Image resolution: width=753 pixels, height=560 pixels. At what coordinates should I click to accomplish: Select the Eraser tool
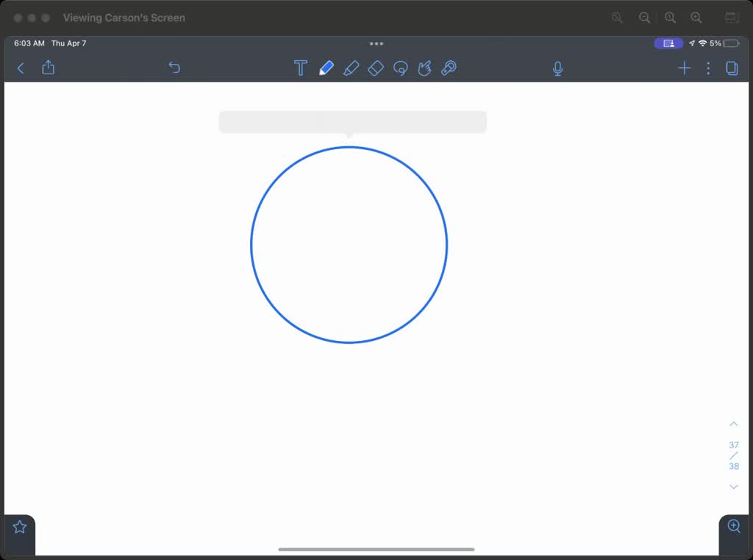(x=376, y=68)
